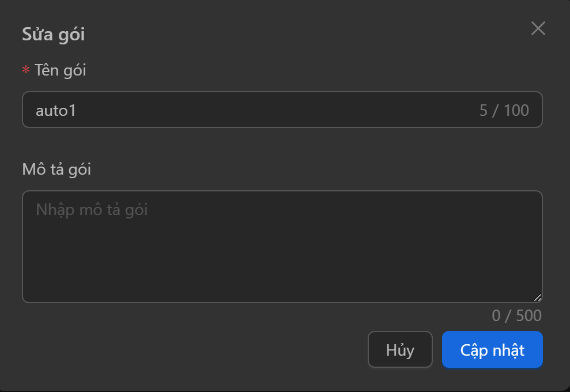Close the Sửa gói dialog

click(x=538, y=29)
